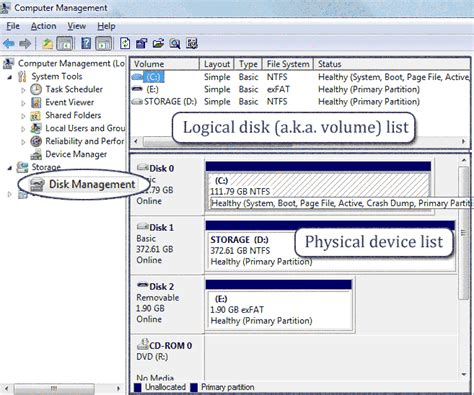474x395 pixels.
Task: Sort by the Type column header
Action: coord(248,64)
